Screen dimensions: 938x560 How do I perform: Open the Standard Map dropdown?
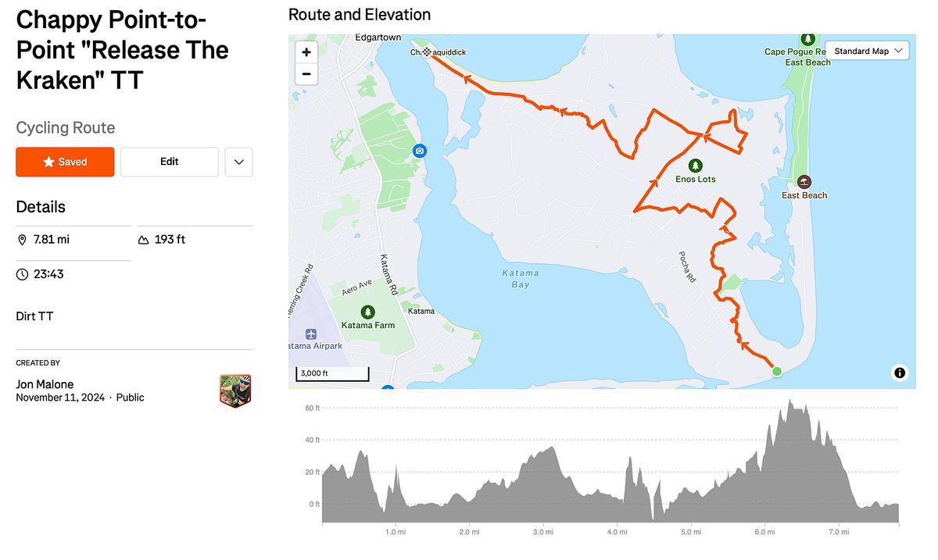point(867,51)
